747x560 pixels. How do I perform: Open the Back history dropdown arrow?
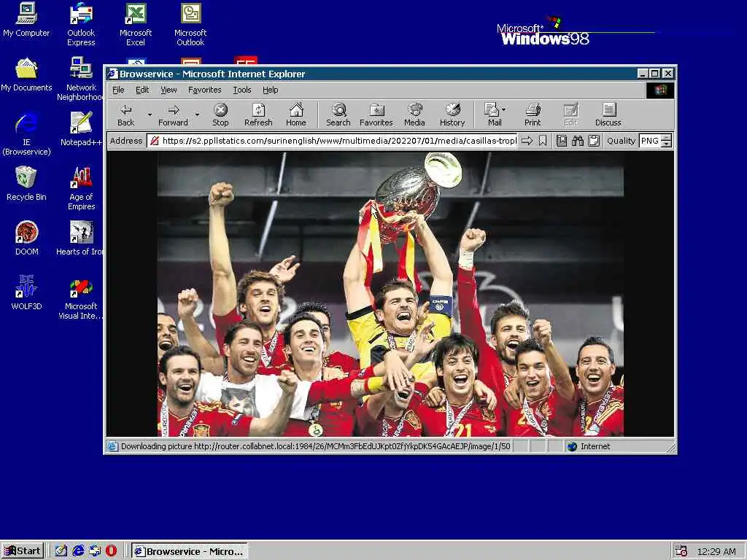150,114
